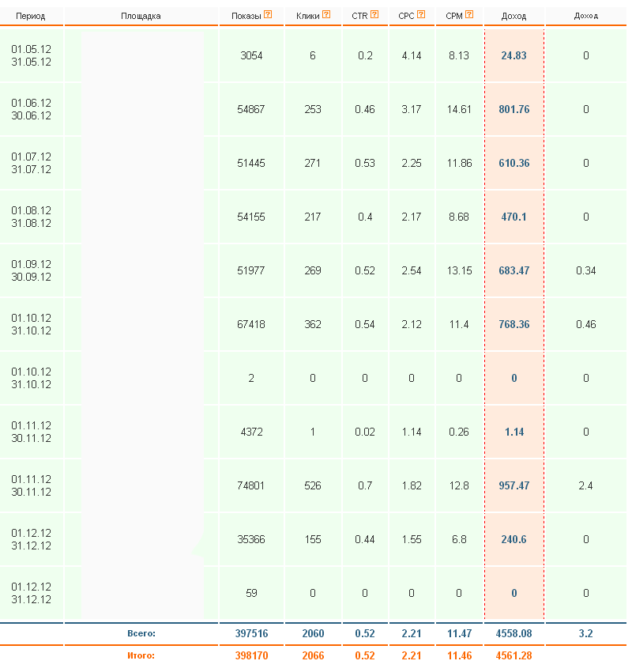Open income value 683.47
Screen dimensions: 632x672
click(513, 271)
